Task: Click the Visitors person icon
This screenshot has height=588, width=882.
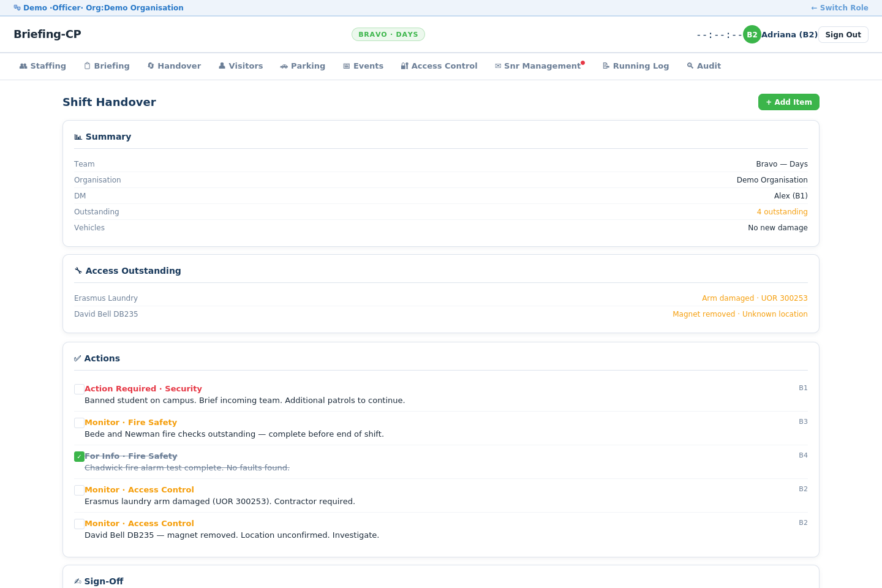Action: 222,66
